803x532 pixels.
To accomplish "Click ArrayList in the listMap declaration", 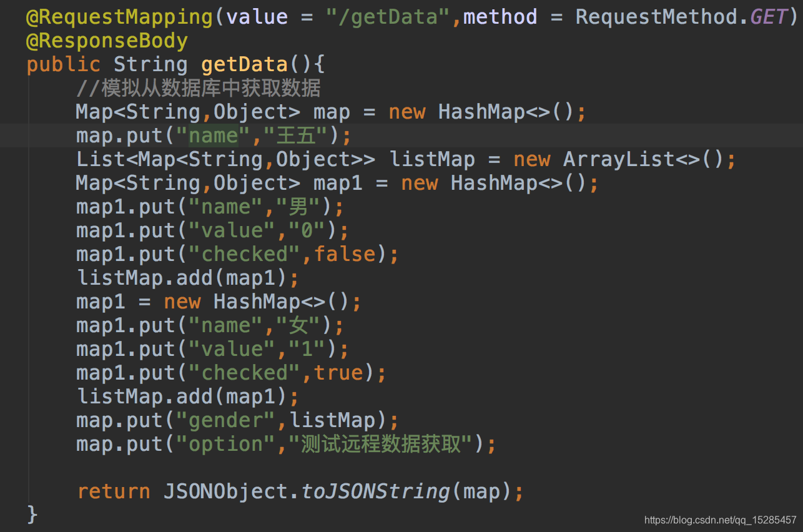I will [619, 159].
